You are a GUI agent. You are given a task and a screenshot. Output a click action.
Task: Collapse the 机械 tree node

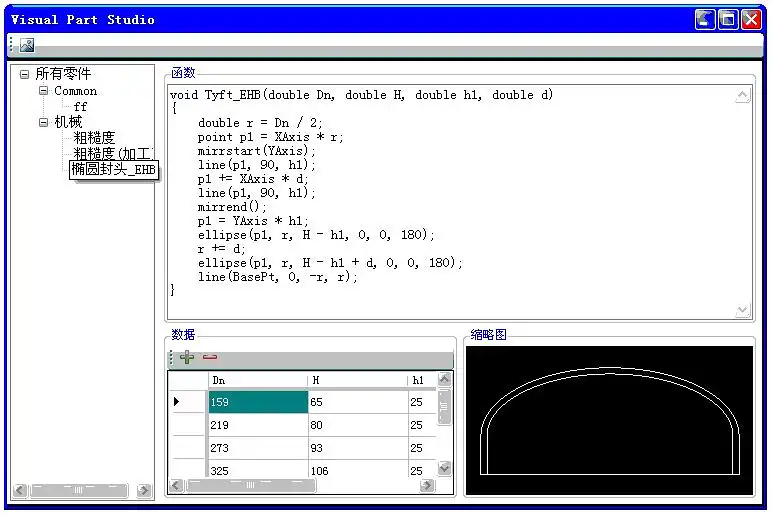pos(43,122)
